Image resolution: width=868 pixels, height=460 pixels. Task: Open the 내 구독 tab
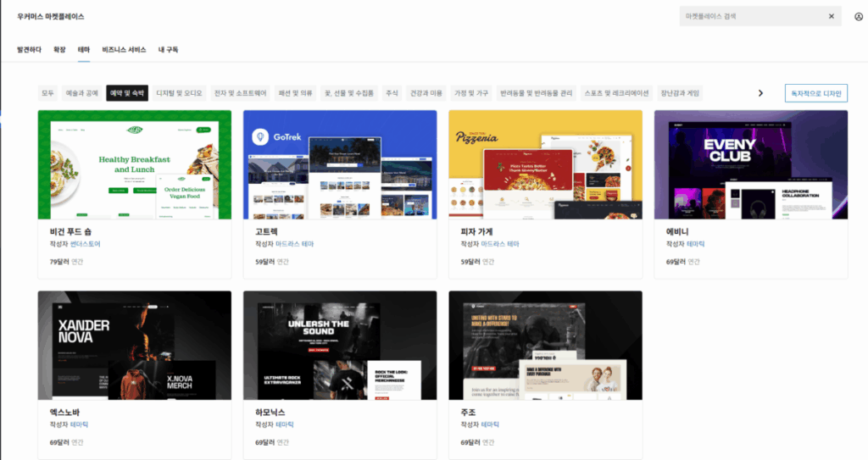[168, 50]
